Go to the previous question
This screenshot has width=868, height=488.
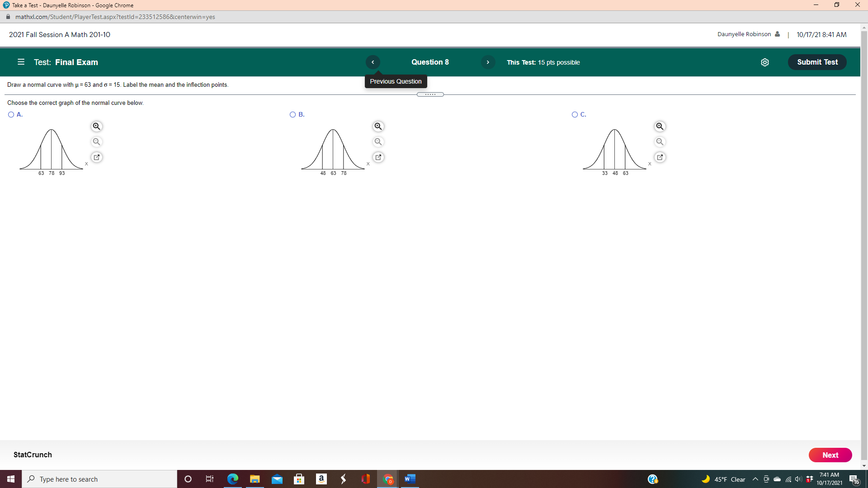pyautogui.click(x=373, y=62)
